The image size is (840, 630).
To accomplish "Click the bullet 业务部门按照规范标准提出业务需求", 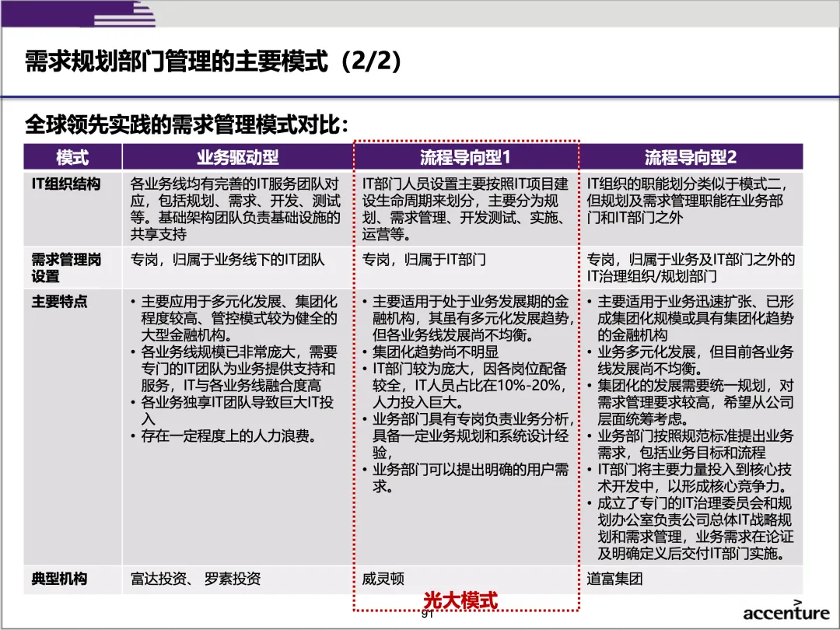I will click(x=690, y=444).
